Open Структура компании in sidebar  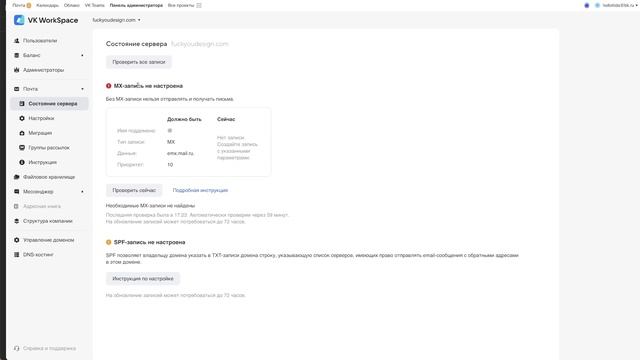48,221
